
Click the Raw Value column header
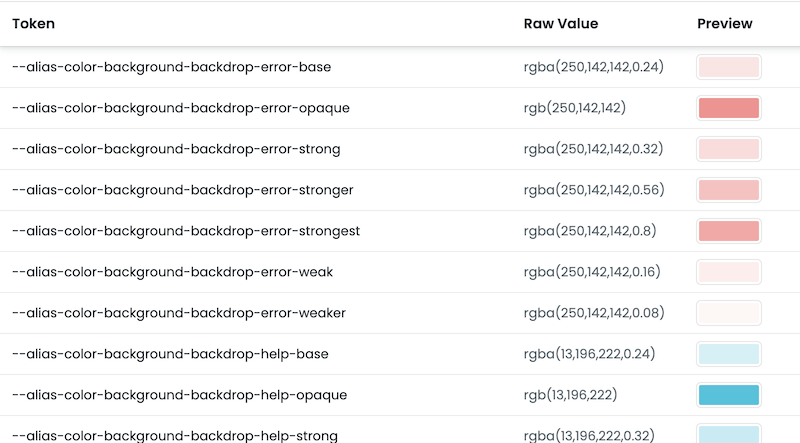(x=560, y=24)
